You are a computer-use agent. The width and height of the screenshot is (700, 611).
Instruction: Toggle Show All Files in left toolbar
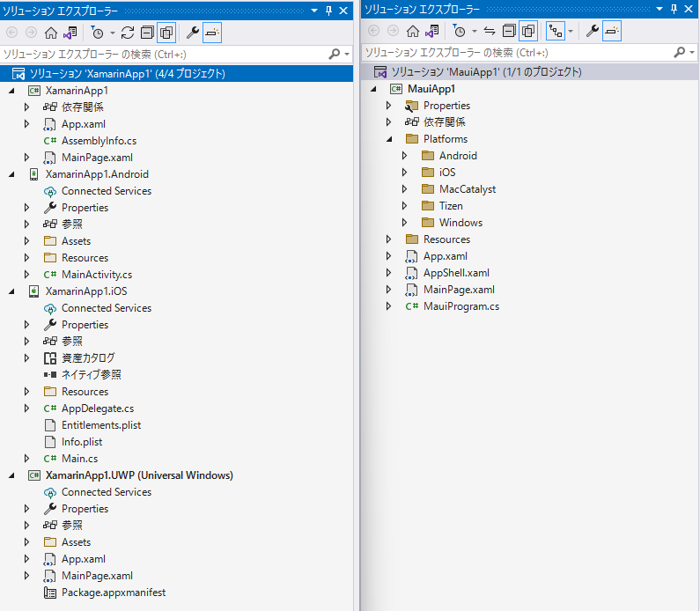[166, 33]
